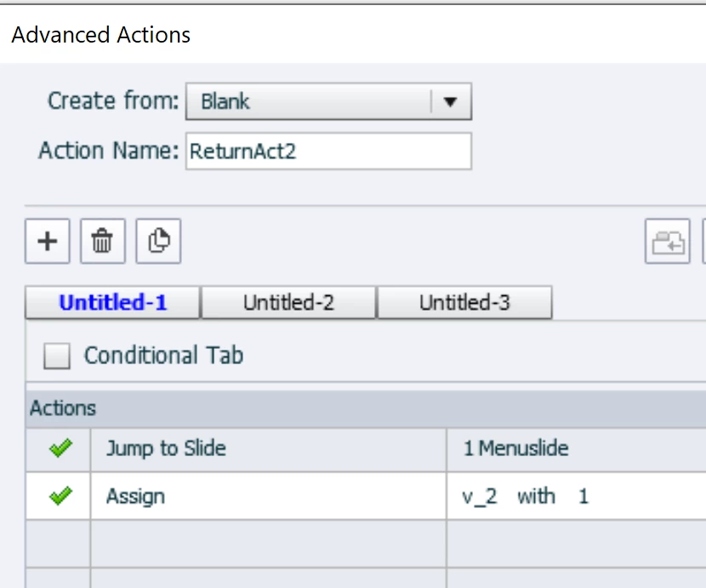Select the Jump to Slide action cell

(268, 448)
